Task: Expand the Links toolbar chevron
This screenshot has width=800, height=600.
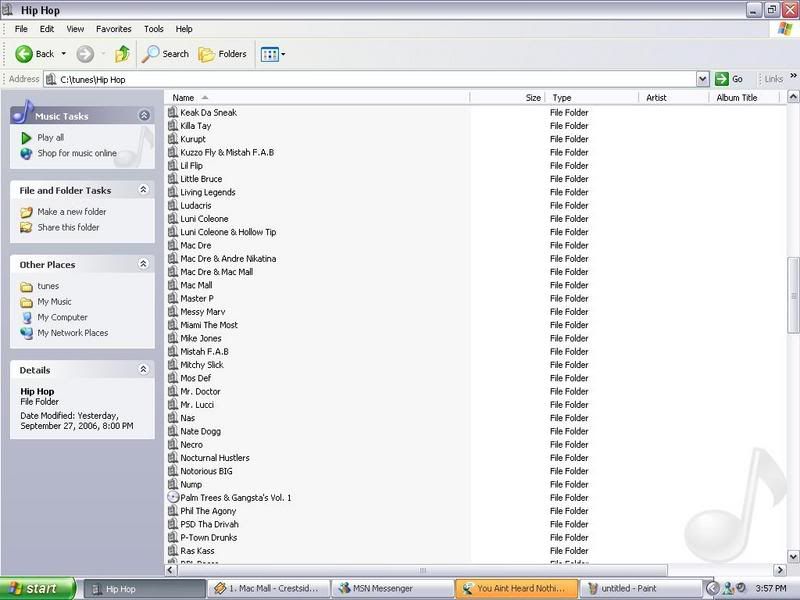Action: pyautogui.click(x=793, y=76)
